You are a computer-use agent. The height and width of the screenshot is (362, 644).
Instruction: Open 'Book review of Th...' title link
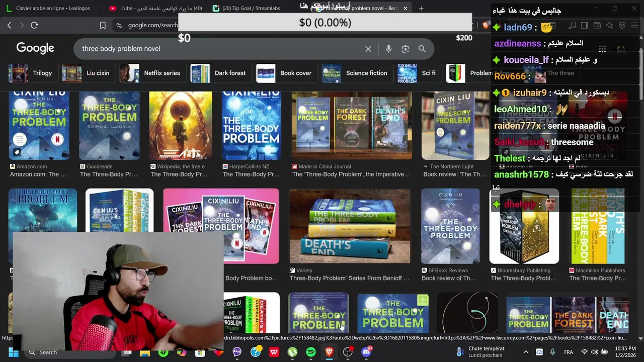tap(449, 278)
